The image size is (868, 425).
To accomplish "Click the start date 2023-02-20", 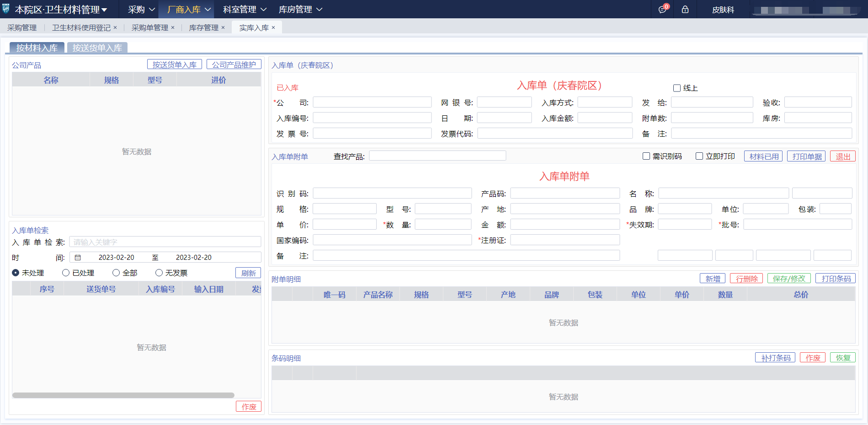I will click(x=116, y=258).
